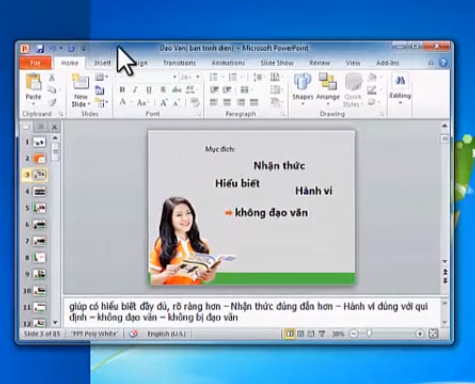Viewport: 475px width, 384px height.
Task: Toggle Bold formatting
Action: pos(122,90)
